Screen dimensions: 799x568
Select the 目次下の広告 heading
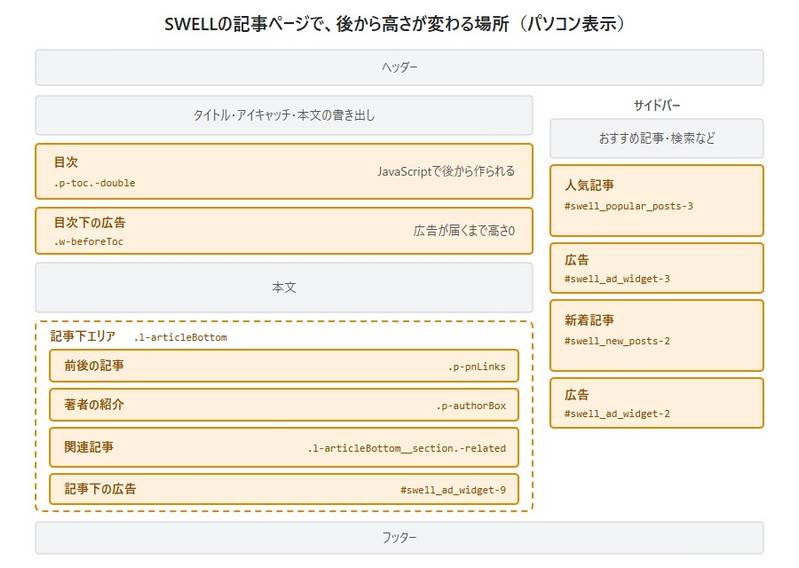[x=90, y=222]
